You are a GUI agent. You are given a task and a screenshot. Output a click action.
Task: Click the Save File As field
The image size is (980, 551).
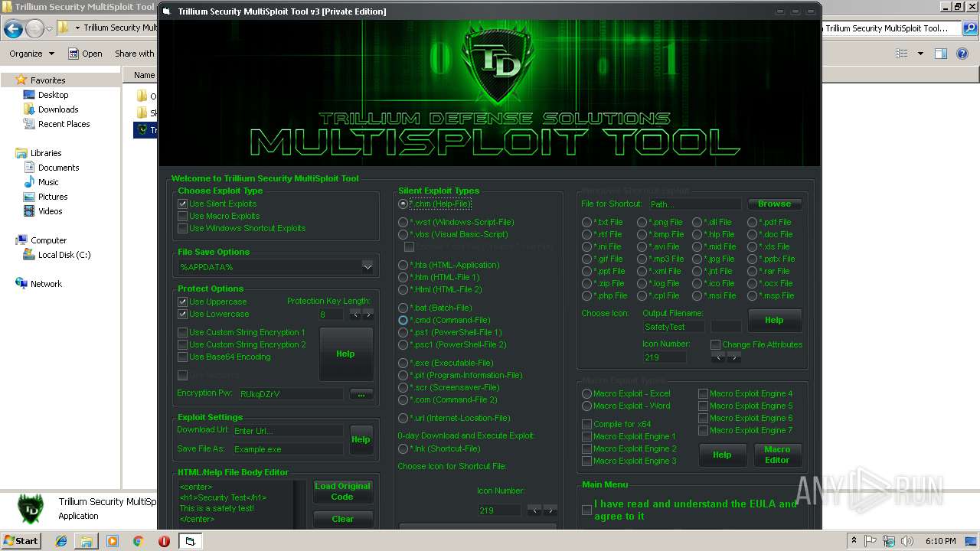pos(288,449)
